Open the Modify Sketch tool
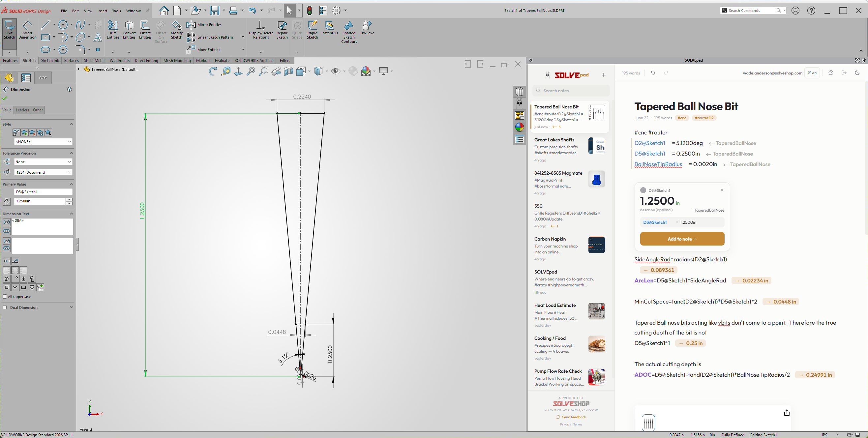 click(x=177, y=30)
